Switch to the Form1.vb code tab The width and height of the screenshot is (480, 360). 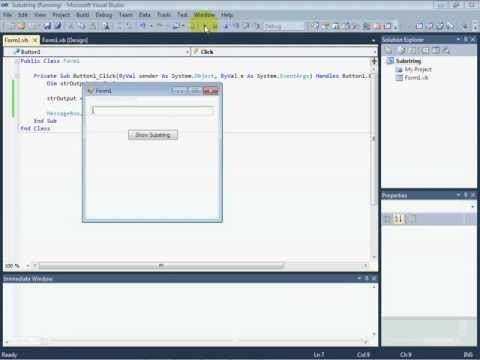click(x=17, y=40)
